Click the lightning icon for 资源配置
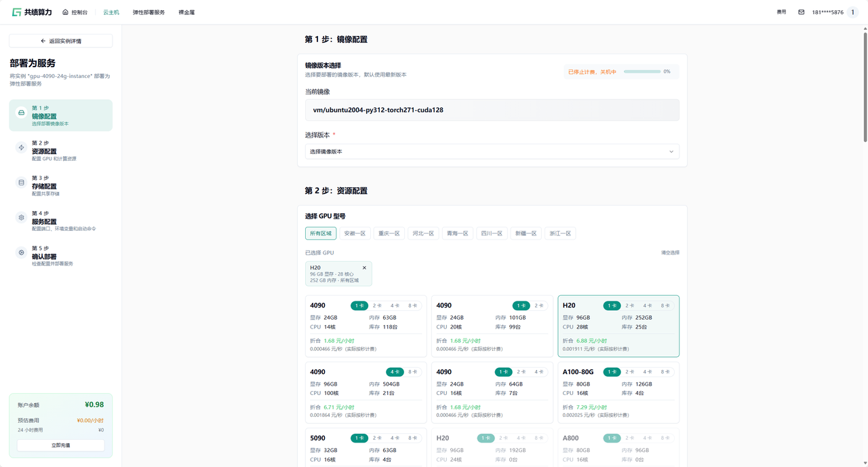Image resolution: width=868 pixels, height=467 pixels. tap(22, 147)
